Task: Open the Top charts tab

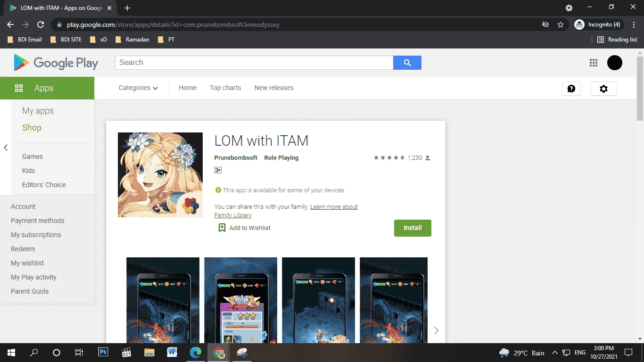Action: coord(225,88)
